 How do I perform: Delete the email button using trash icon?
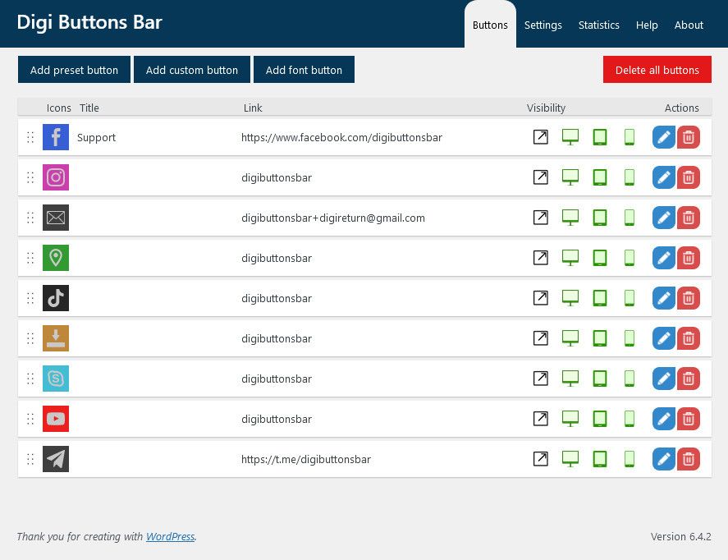coord(689,218)
